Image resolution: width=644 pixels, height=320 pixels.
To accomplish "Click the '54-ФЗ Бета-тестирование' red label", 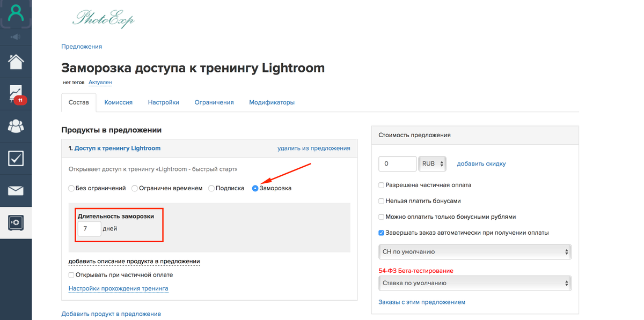I will click(x=416, y=271).
